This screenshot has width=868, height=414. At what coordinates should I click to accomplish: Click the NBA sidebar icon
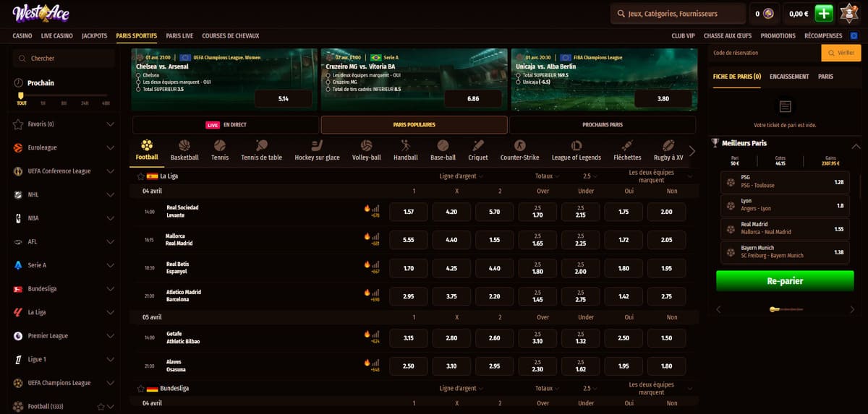pos(18,218)
